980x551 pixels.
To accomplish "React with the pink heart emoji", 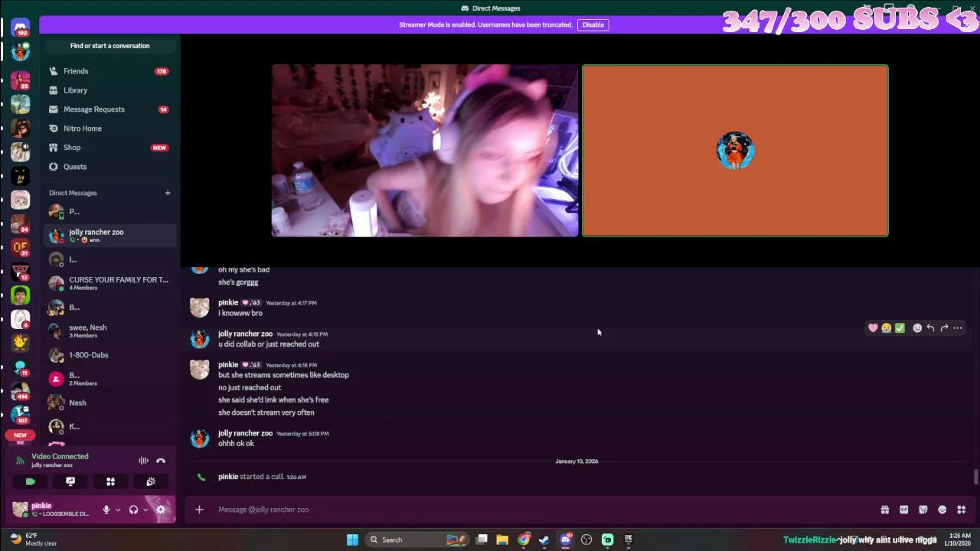I will pyautogui.click(x=873, y=328).
